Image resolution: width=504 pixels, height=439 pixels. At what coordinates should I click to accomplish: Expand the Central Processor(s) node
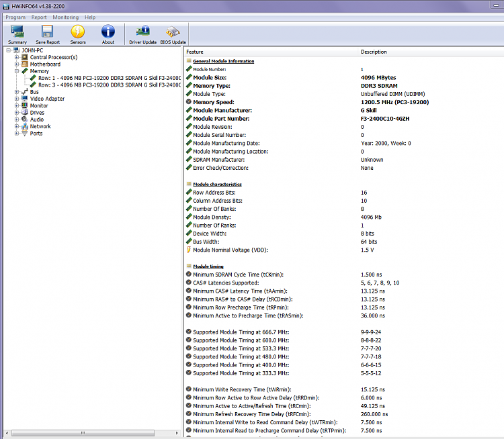tap(17, 57)
